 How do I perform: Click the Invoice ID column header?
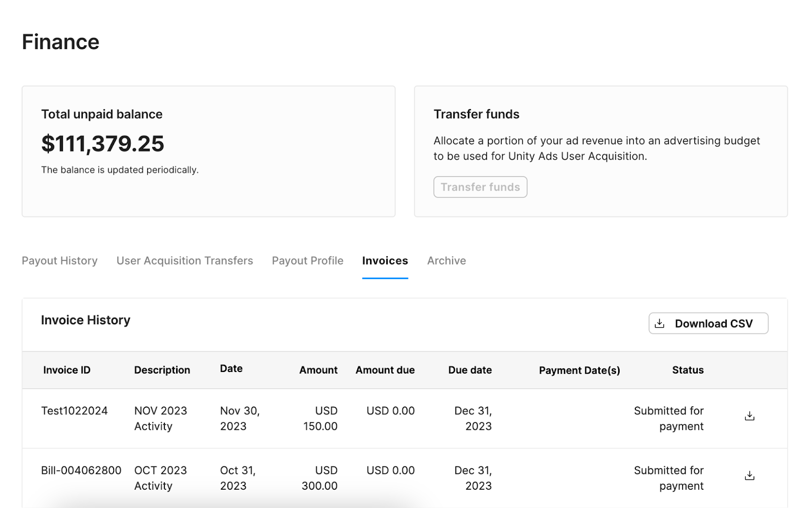(x=66, y=370)
